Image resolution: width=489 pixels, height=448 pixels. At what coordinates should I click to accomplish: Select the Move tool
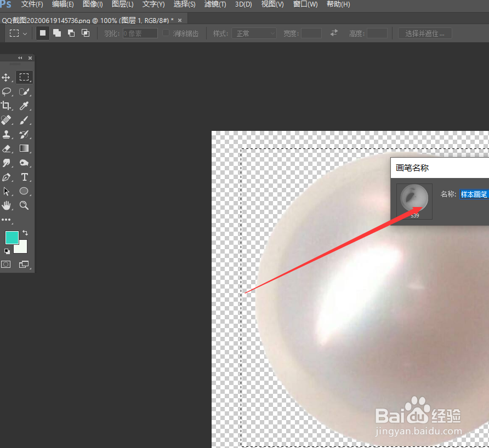6,77
